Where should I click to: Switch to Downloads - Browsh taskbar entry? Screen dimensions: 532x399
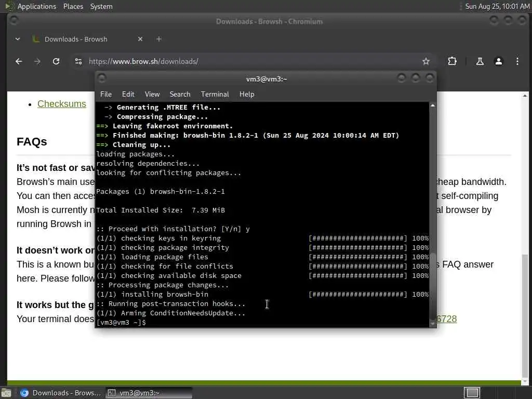[x=60, y=393]
